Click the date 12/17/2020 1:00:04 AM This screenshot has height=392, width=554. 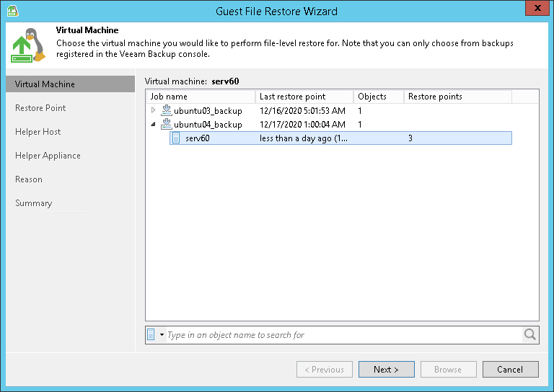click(302, 125)
